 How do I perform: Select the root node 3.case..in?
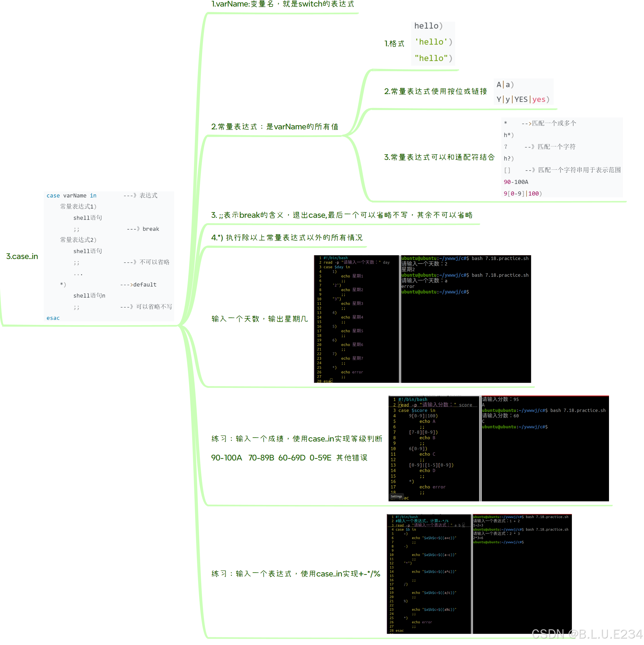[x=22, y=256]
